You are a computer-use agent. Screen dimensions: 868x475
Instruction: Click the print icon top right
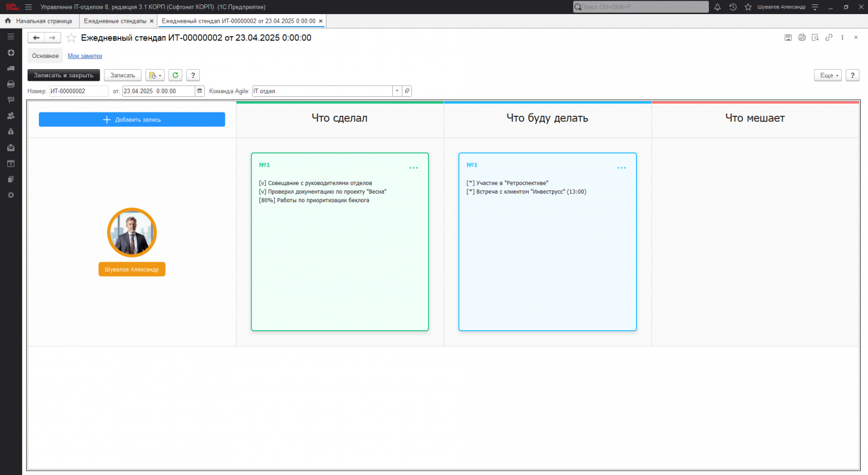point(802,37)
